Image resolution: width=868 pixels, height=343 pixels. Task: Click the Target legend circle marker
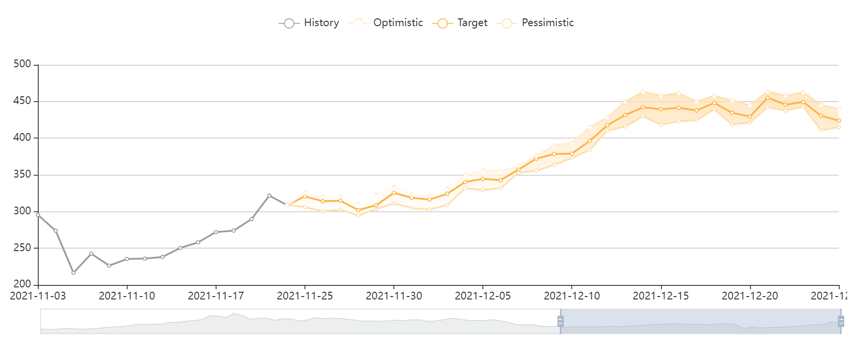click(442, 23)
